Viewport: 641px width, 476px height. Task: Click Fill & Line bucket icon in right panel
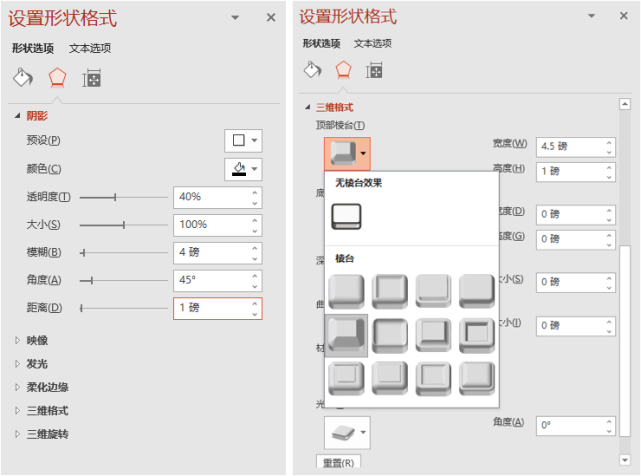[x=313, y=70]
